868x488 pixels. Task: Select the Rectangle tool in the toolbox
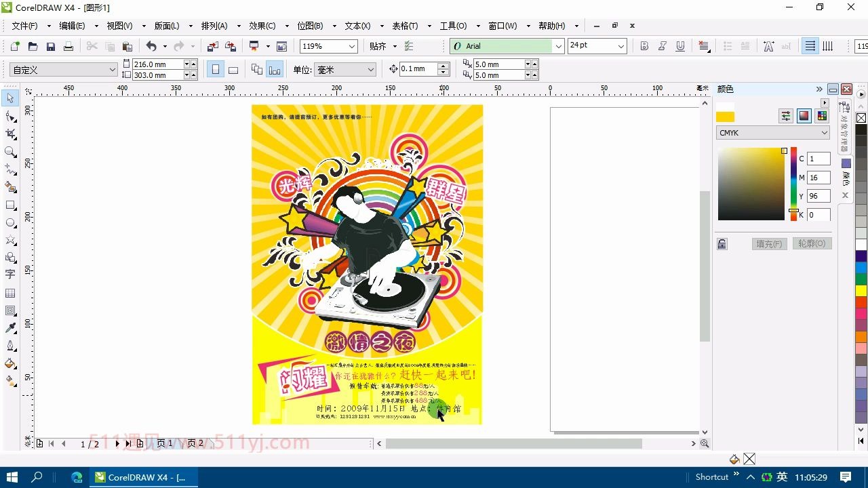click(x=10, y=205)
